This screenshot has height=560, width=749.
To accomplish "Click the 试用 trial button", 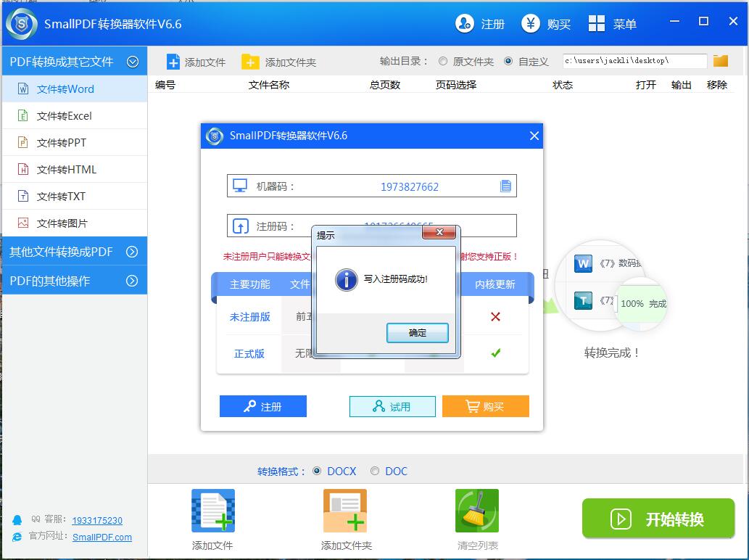I will [x=393, y=406].
